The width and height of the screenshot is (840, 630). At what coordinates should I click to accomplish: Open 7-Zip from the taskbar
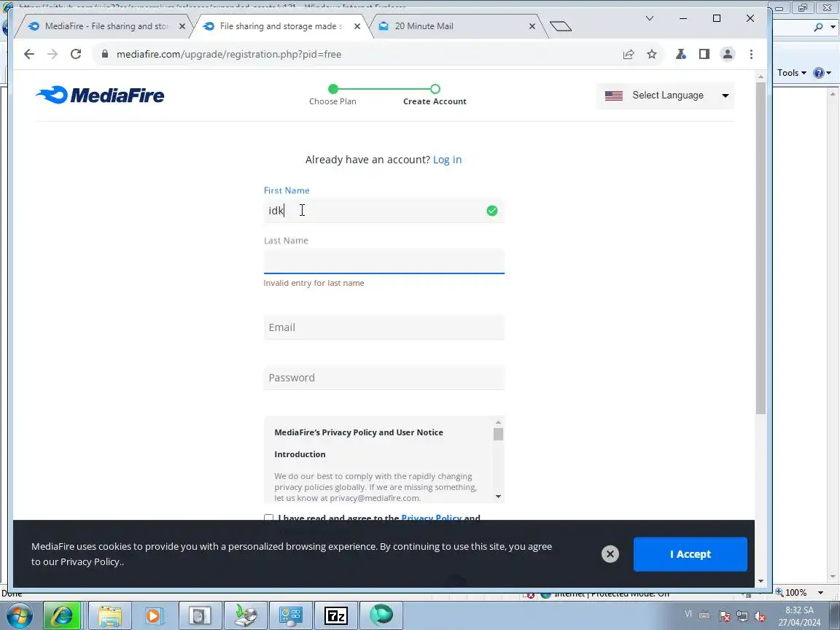click(336, 616)
